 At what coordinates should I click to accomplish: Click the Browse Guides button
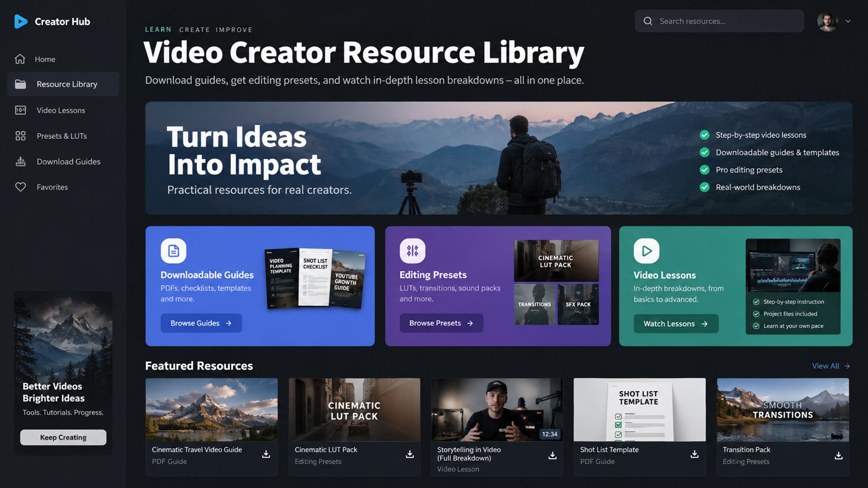pos(201,323)
